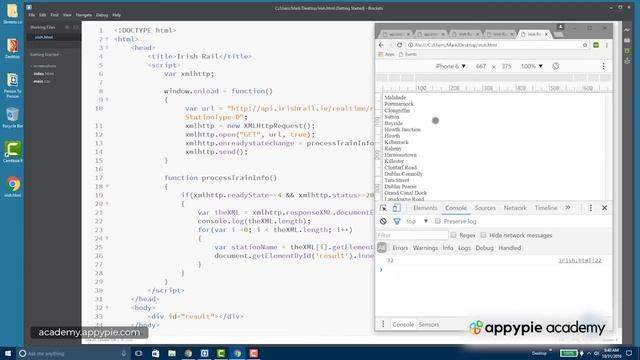Filter console by Debug level
Image resolution: width=640 pixels, height=360 pixels.
(x=484, y=248)
